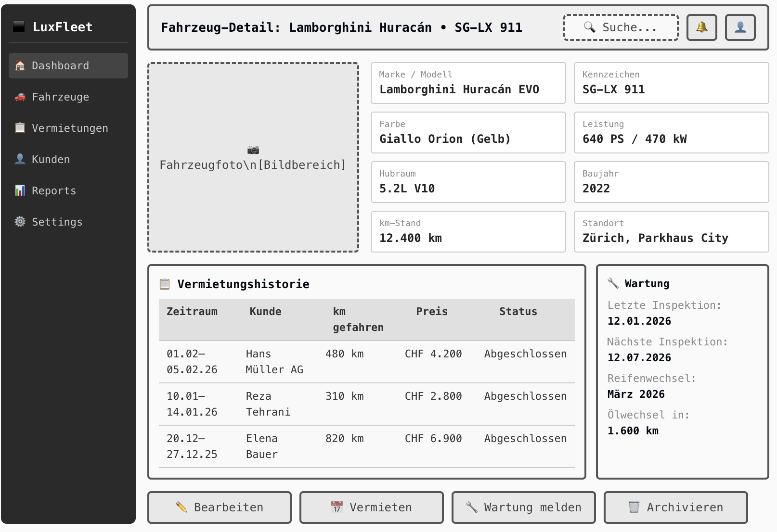The image size is (777, 532).
Task: Click the km-Stand 12.400 km card
Action: click(x=468, y=231)
